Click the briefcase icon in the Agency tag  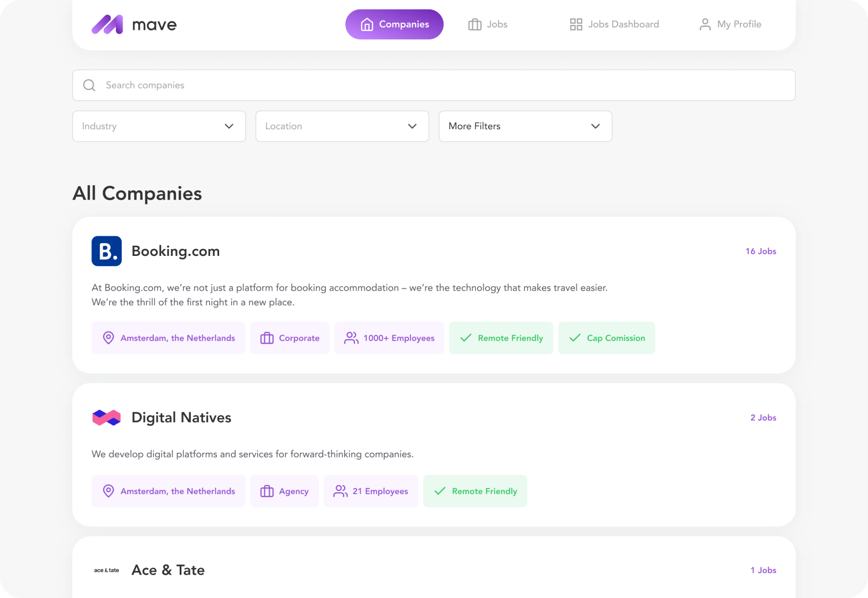click(267, 491)
